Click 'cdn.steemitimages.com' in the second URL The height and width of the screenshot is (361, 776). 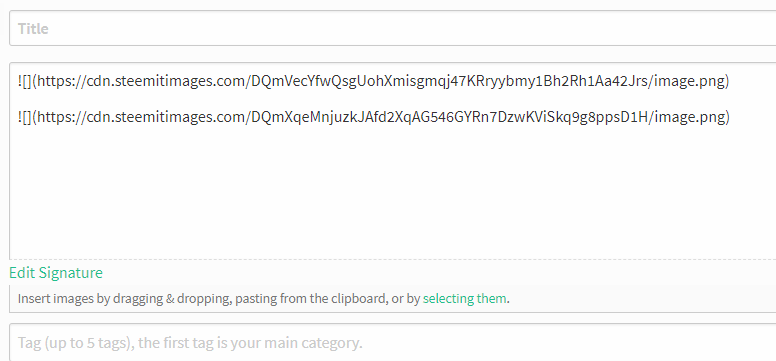[x=166, y=117]
